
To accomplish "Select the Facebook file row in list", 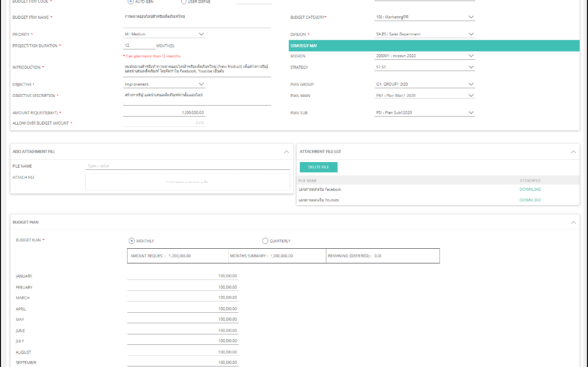I will click(439, 189).
